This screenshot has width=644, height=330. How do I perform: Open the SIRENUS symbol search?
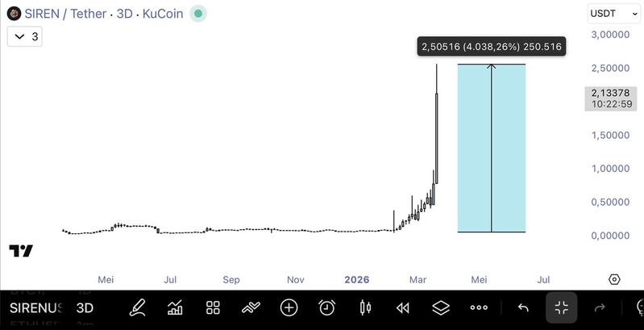[35, 308]
